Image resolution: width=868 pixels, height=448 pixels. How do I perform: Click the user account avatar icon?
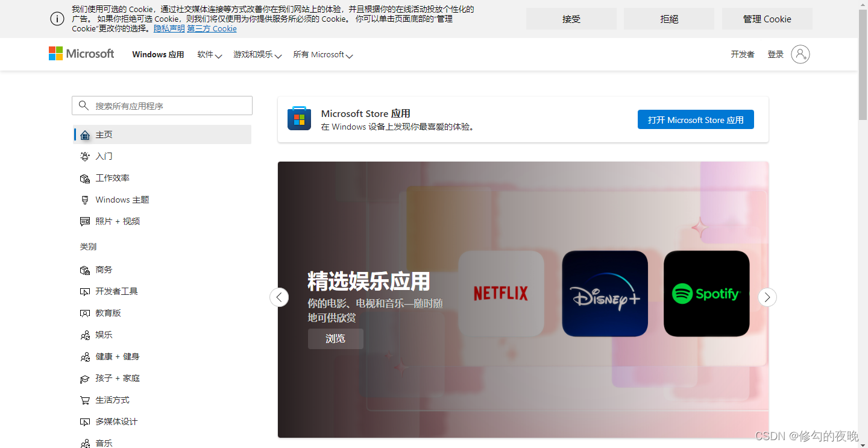pyautogui.click(x=800, y=54)
